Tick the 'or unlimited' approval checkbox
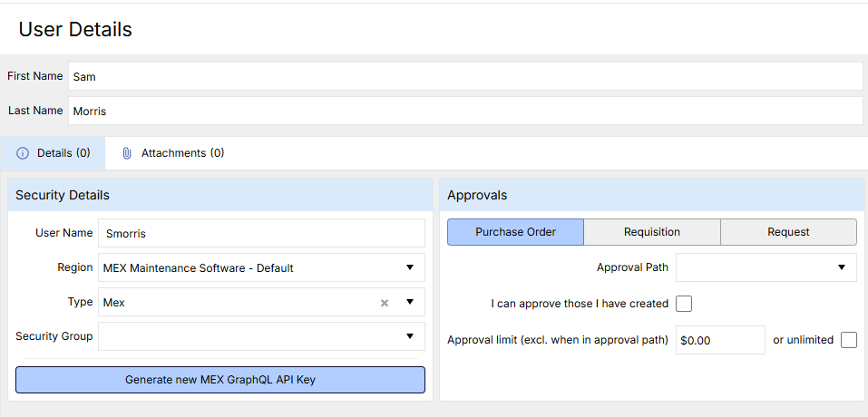 click(x=848, y=340)
